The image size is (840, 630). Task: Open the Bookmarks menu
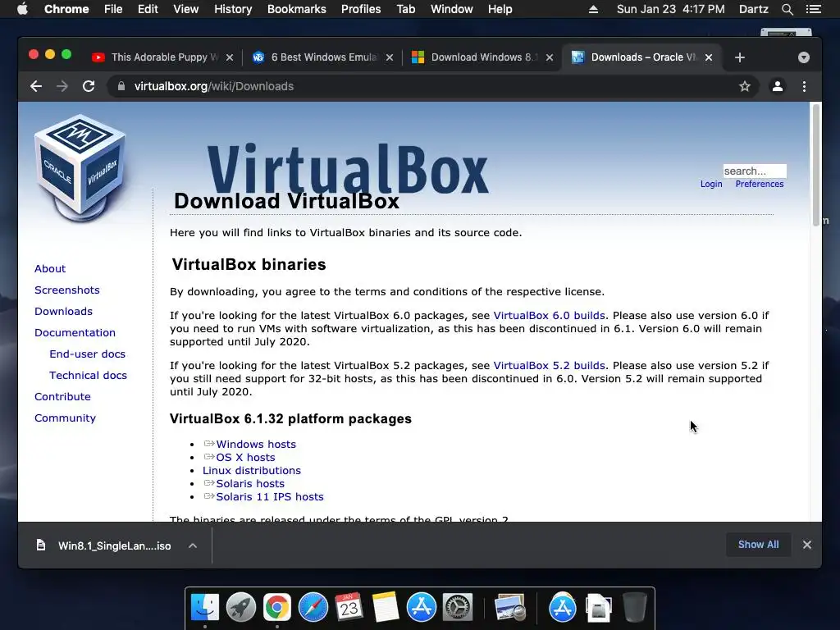click(296, 9)
